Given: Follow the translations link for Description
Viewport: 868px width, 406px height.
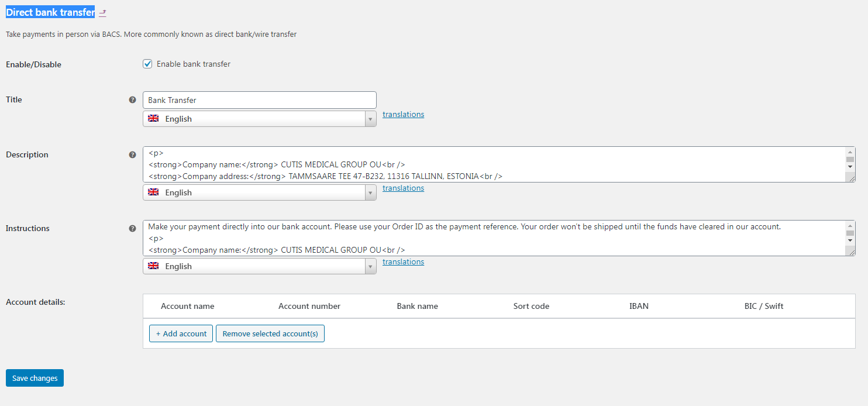Looking at the screenshot, I should click(403, 188).
